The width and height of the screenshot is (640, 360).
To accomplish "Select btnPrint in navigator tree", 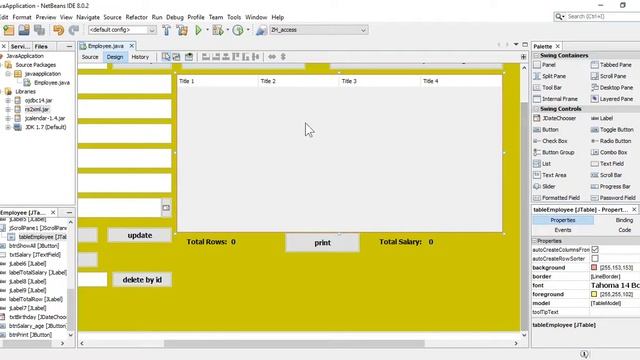I will [30, 335].
